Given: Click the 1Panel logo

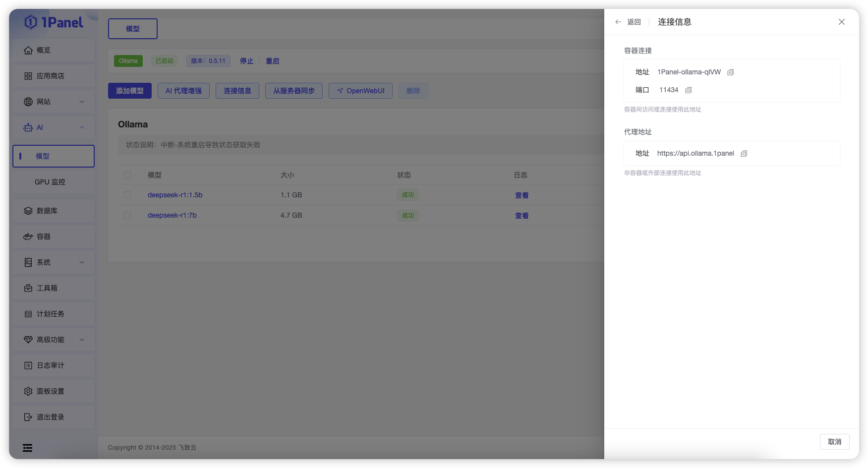Looking at the screenshot, I should point(54,22).
